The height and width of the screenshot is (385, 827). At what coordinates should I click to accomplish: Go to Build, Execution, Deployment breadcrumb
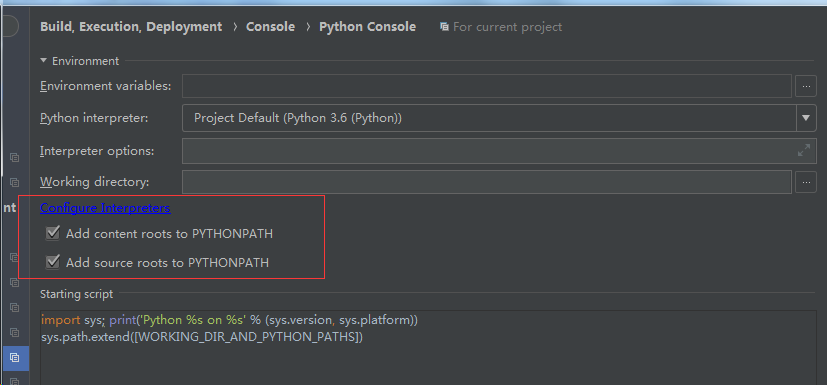[131, 26]
